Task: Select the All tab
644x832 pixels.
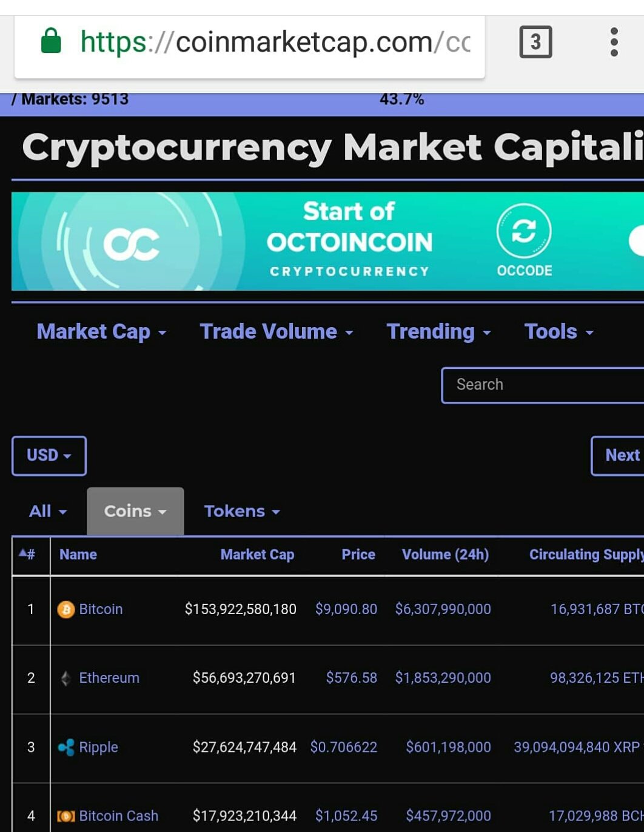Action: [48, 512]
